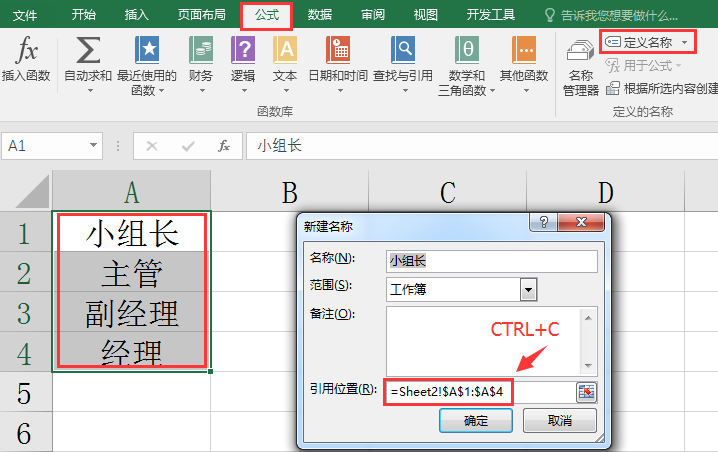This screenshot has width=718, height=452.
Task: Click the help question mark in dialog
Action: click(x=544, y=223)
